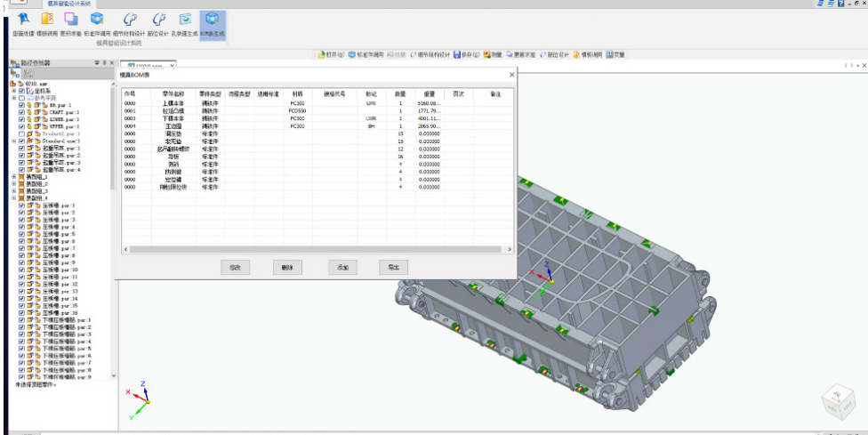The height and width of the screenshot is (435, 868).
Task: Open the 标准件调用 tool in the ribbon
Action: [x=97, y=20]
